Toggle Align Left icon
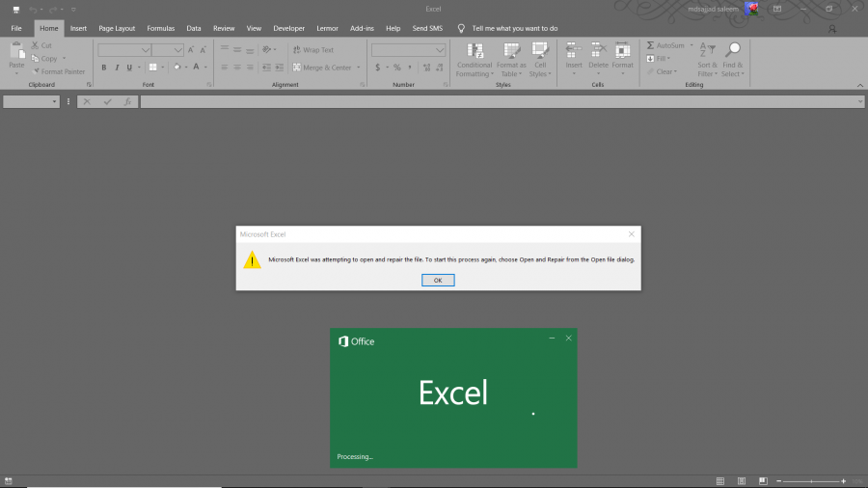 pos(224,68)
